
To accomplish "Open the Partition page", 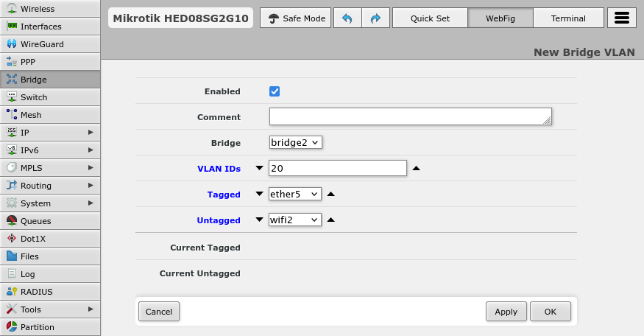I will (37, 327).
